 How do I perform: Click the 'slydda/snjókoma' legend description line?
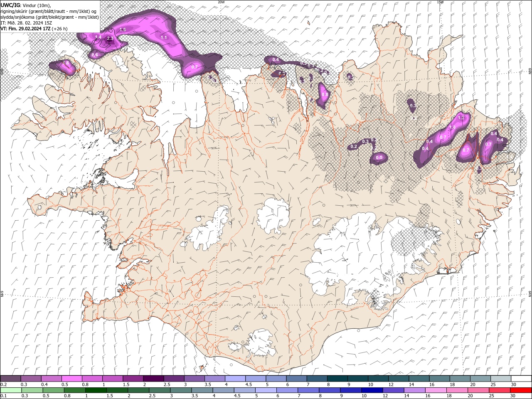tap(50, 17)
